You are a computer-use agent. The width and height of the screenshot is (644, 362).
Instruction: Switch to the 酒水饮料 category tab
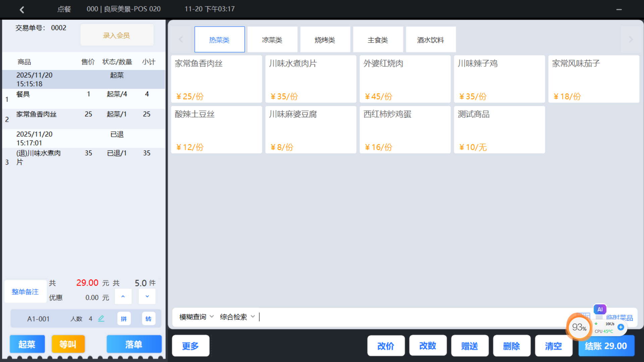[430, 40]
